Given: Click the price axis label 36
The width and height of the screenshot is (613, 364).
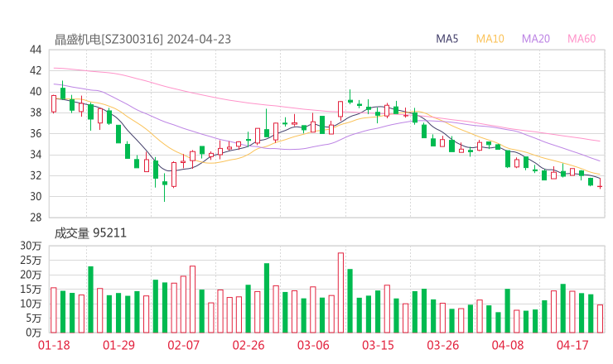Looking at the screenshot, I should point(36,133).
